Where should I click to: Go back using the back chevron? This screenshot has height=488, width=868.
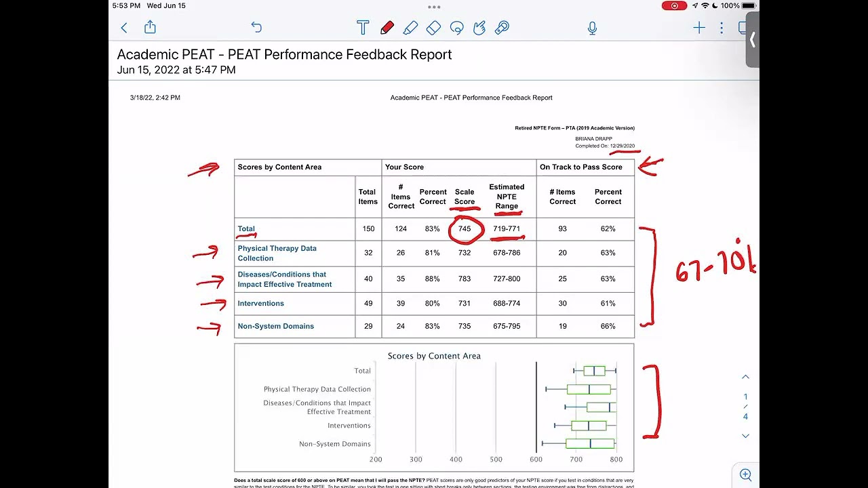coord(124,28)
